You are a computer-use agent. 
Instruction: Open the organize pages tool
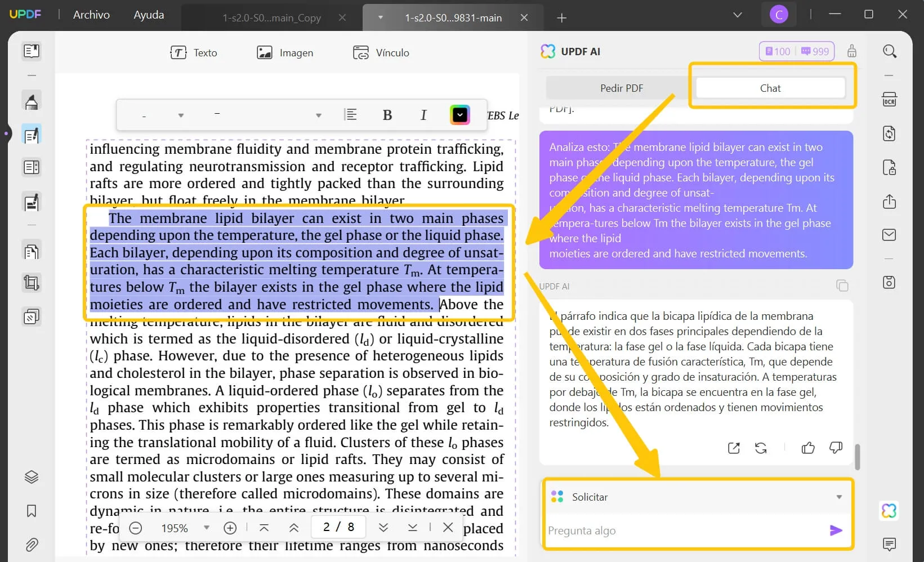[32, 167]
